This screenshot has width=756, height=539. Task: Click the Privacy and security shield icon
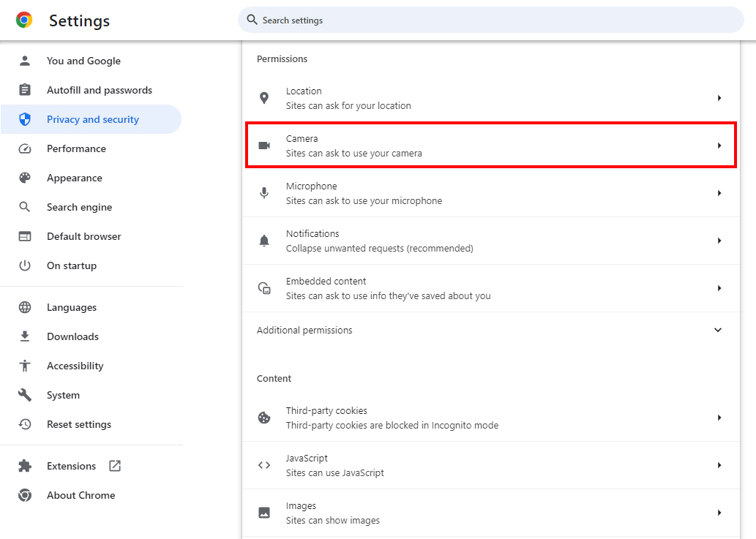coord(25,119)
